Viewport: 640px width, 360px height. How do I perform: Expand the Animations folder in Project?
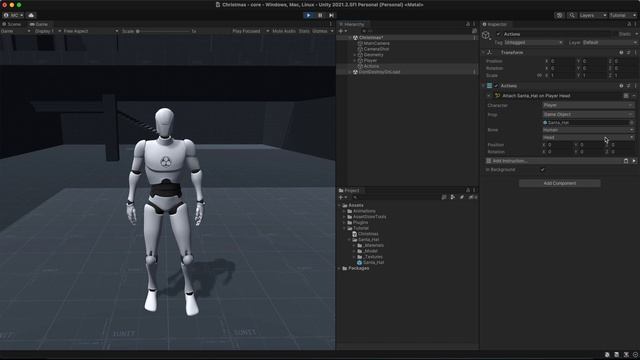[x=344, y=211]
